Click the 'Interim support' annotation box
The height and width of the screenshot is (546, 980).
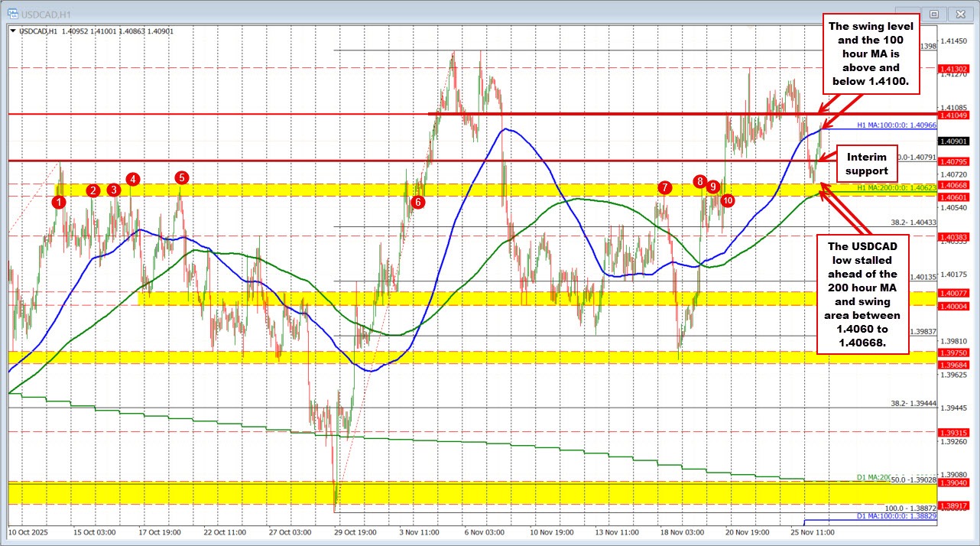[x=867, y=164]
